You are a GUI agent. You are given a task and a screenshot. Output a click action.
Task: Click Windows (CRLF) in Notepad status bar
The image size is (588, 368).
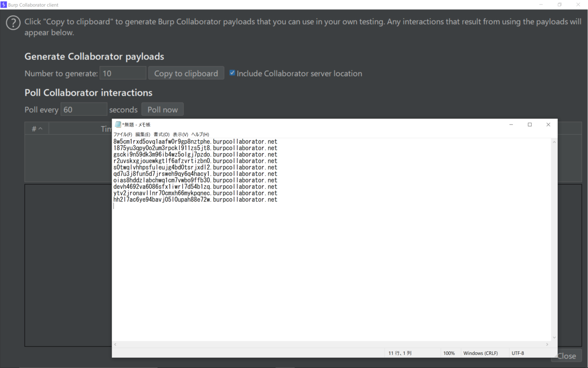480,353
